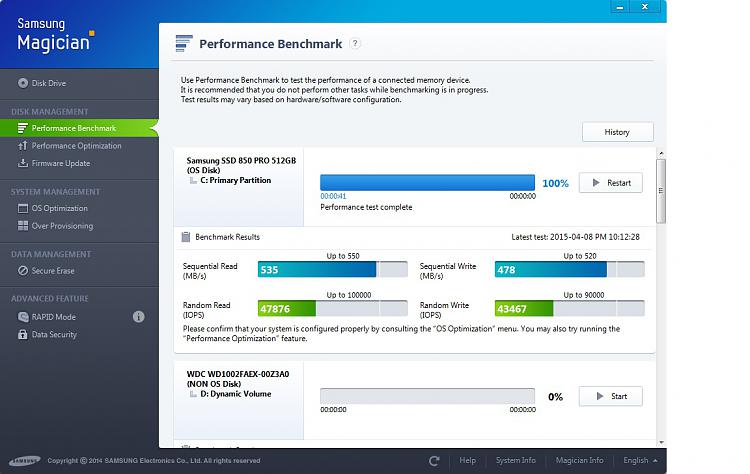Click the Samsung Magician logo

55,34
